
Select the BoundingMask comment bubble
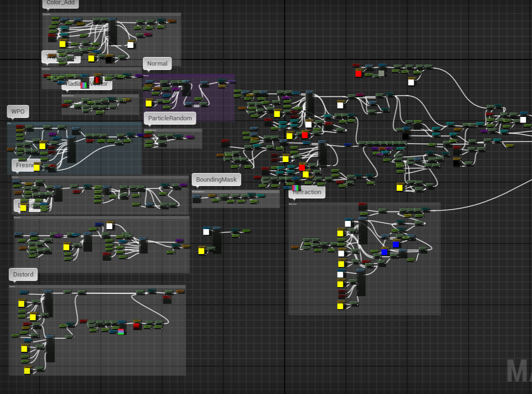(x=216, y=180)
